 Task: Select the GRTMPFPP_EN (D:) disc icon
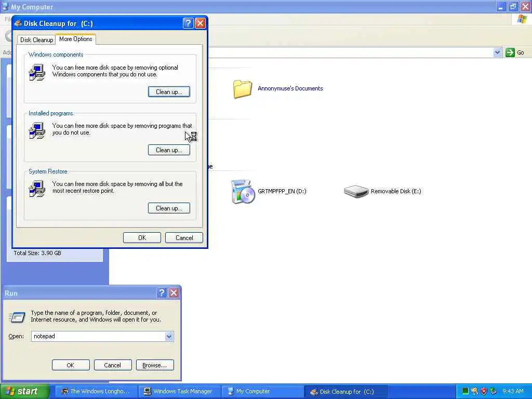point(243,192)
